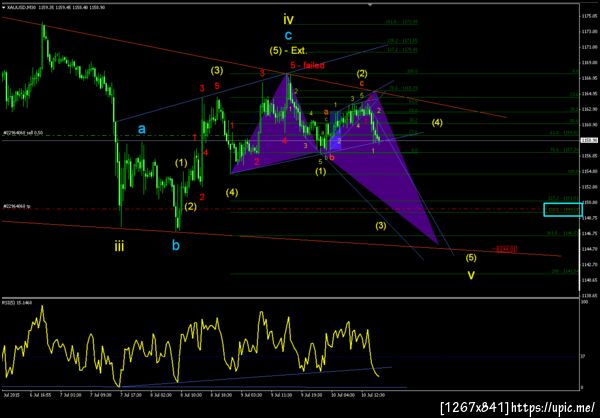Screen dimensions: 600x418
Task: Click the 1144.70 price scale label
Action: 588,249
